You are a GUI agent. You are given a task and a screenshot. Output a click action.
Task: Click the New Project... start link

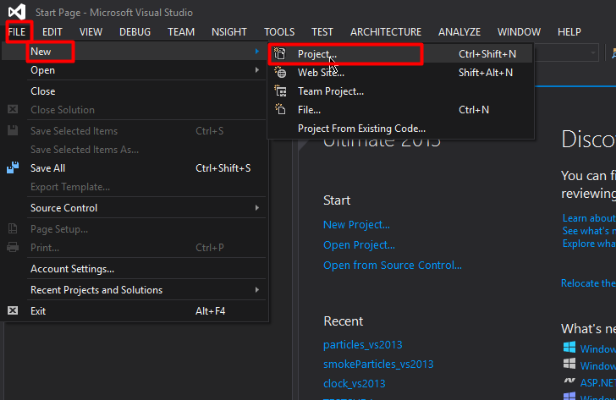[356, 225]
